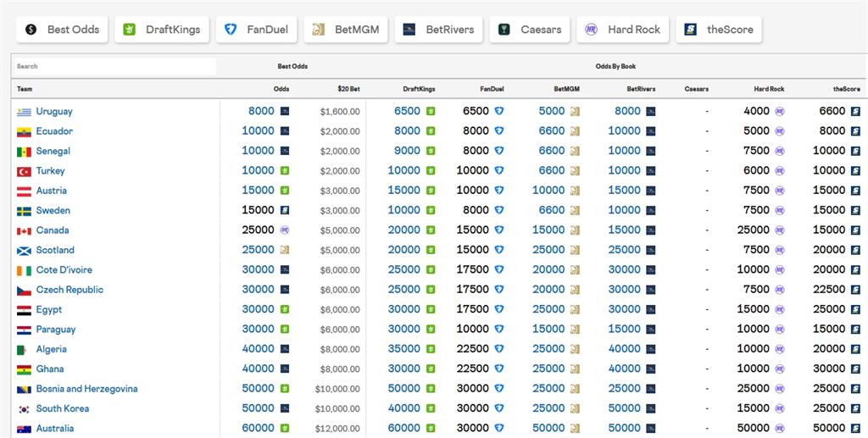Click the Czech Republic flag icon

pyautogui.click(x=24, y=291)
